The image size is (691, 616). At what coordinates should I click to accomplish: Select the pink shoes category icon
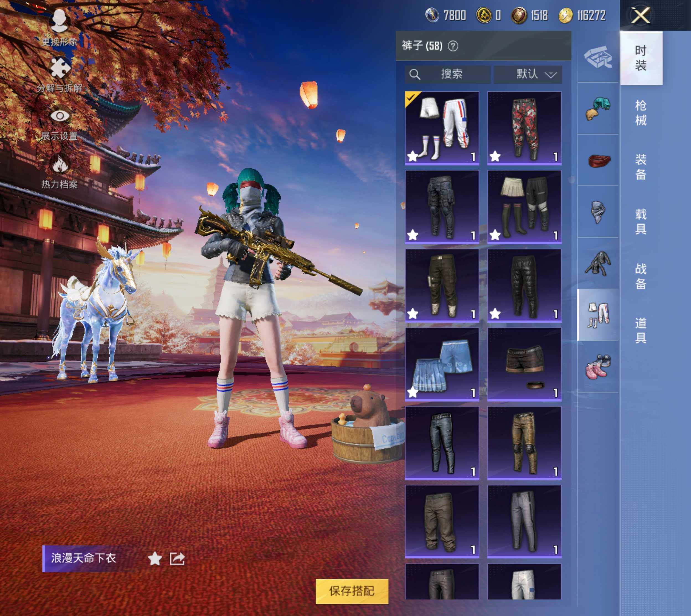(598, 366)
